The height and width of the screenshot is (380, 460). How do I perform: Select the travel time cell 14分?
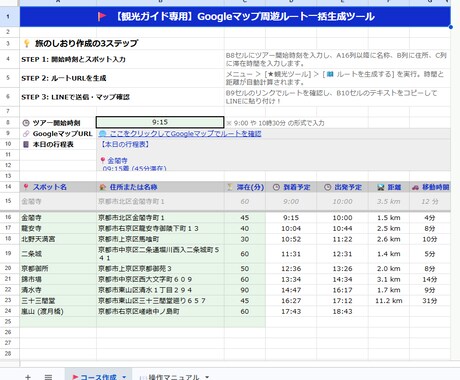(430, 279)
